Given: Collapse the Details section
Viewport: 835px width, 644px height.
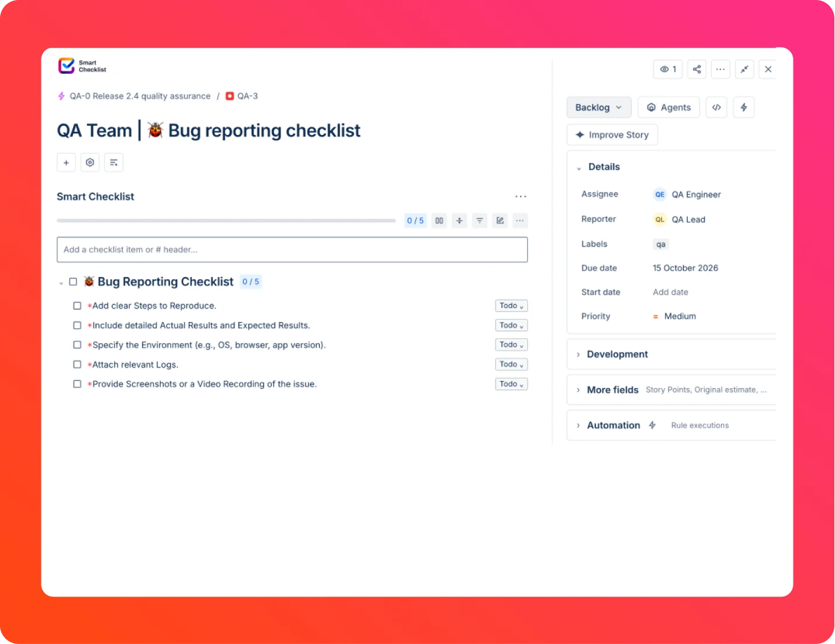Looking at the screenshot, I should (579, 168).
